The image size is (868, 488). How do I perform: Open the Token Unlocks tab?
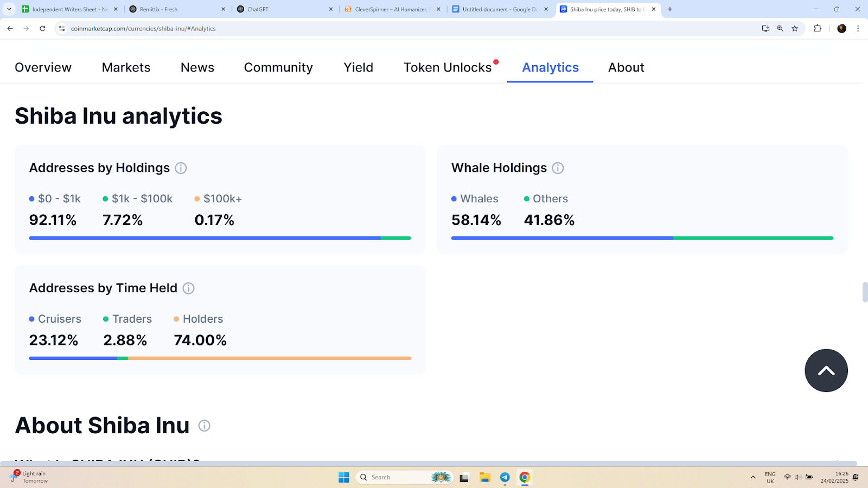point(448,67)
